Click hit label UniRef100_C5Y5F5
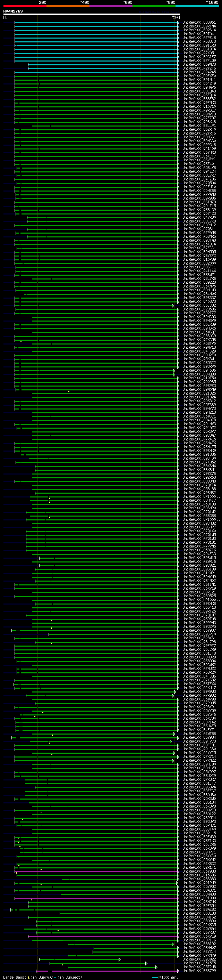Viewport: 222px width, 980px height. pyautogui.click(x=199, y=963)
